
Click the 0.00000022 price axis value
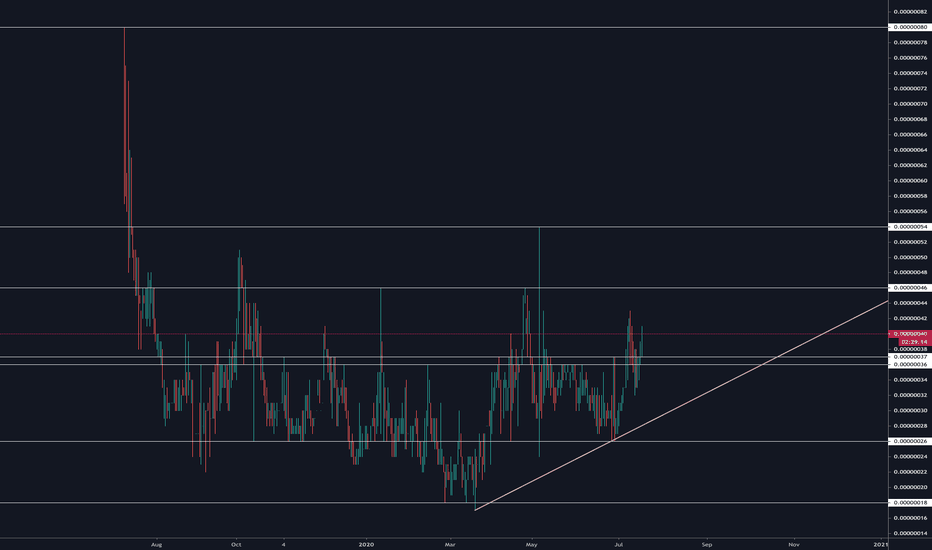[x=911, y=472]
